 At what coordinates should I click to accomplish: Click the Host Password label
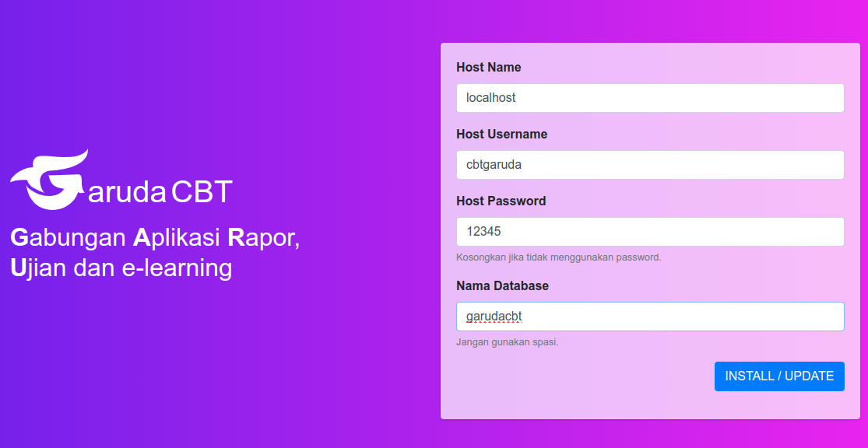click(501, 201)
